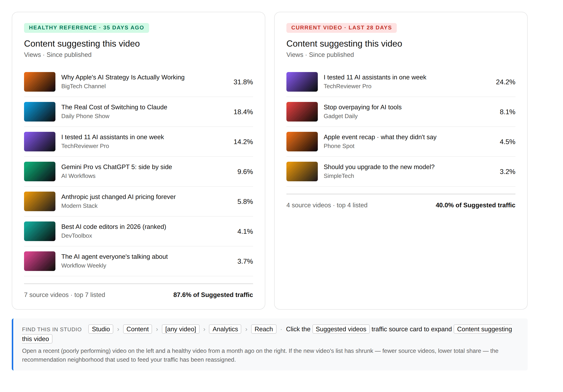The width and height of the screenshot is (563, 392).
Task: Click the [any video] breadcrumb chip
Action: 181,329
